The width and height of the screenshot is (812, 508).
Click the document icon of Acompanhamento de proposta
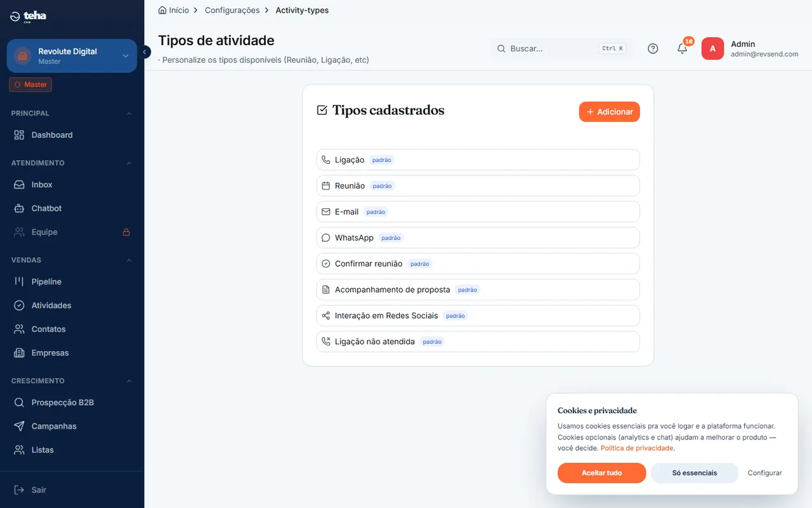[326, 290]
